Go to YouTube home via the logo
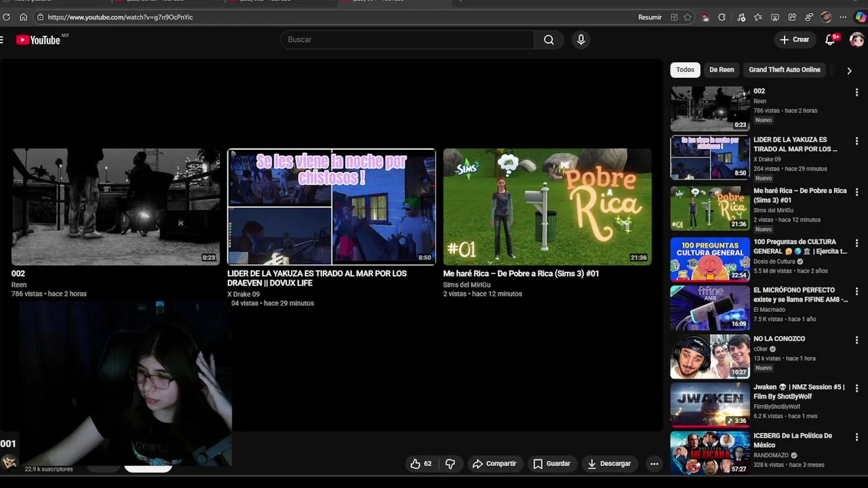 coord(38,40)
